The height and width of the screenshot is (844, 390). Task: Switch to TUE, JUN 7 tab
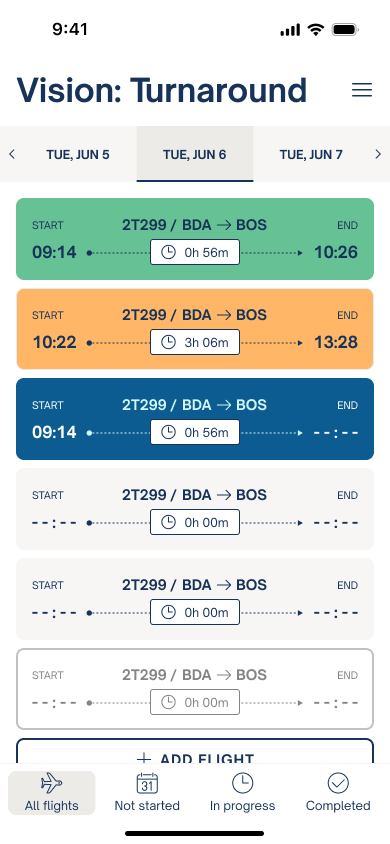tap(311, 154)
